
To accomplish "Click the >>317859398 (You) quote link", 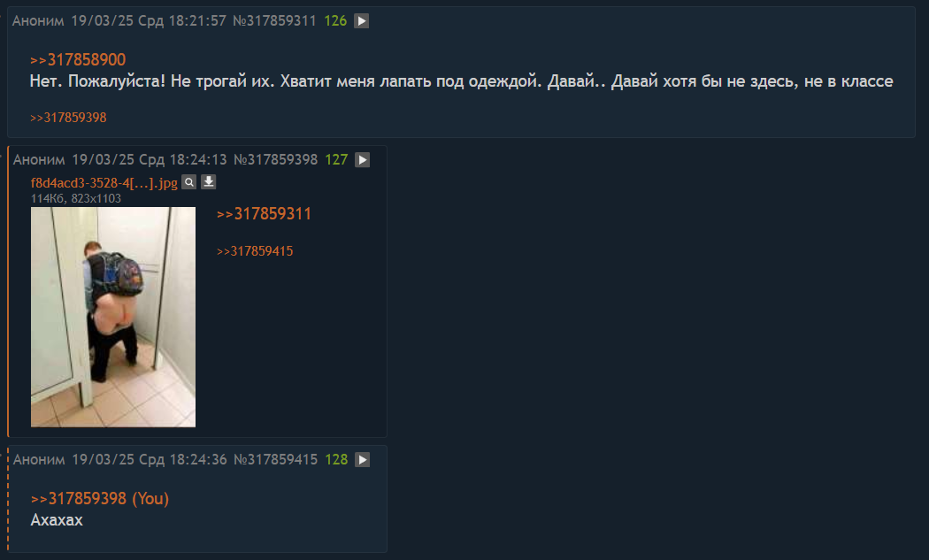I will 99,499.
